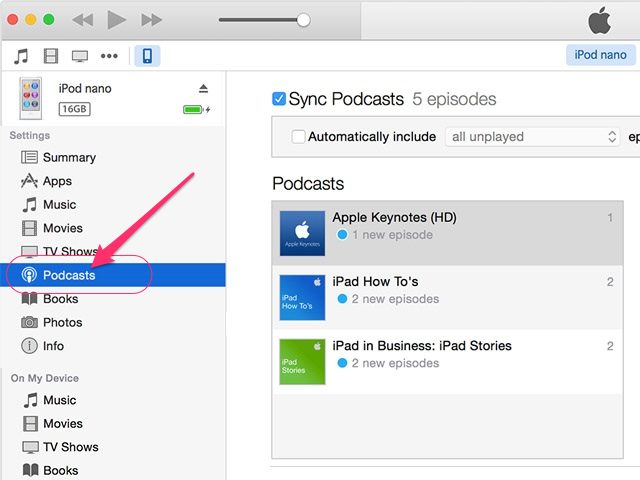Click '2 new episodes' under iPad Stories
This screenshot has width=640, height=480.
(396, 363)
